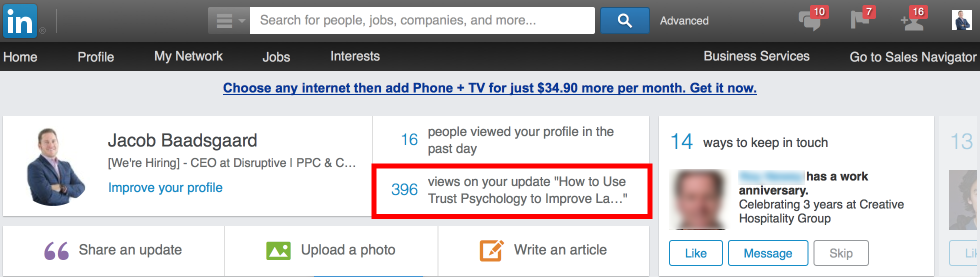Click the quote icon for Share an update
This screenshot has height=277, width=980.
56,250
